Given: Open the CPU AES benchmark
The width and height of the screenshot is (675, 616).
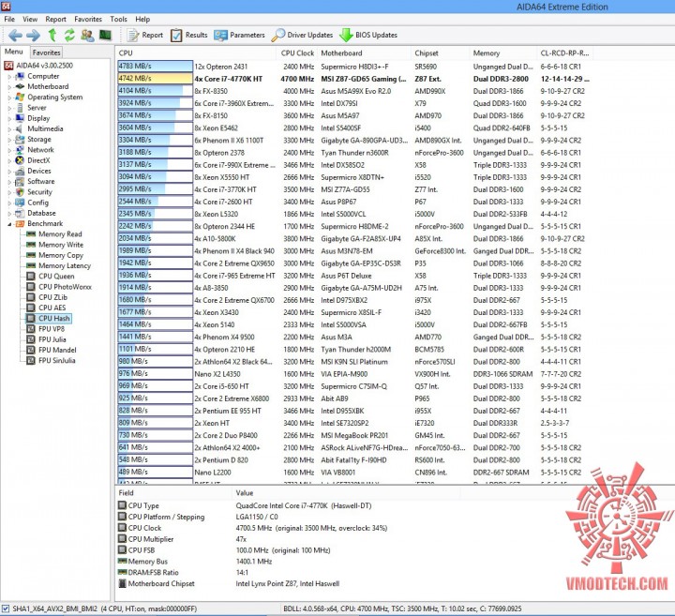Looking at the screenshot, I should pos(52,308).
